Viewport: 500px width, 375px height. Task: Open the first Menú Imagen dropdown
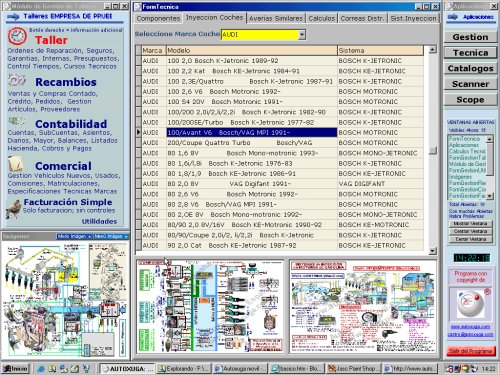click(x=74, y=236)
